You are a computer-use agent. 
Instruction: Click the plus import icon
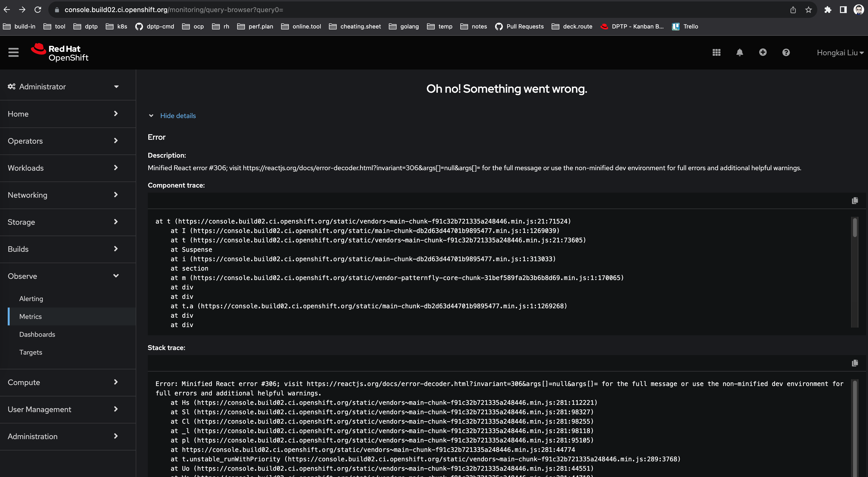[x=763, y=53]
